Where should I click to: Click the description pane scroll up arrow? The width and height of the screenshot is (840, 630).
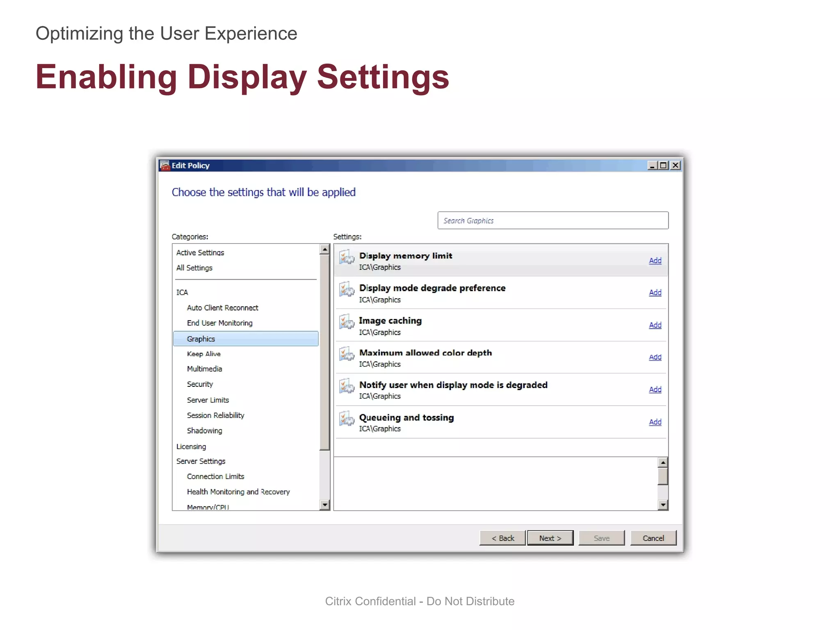[663, 463]
